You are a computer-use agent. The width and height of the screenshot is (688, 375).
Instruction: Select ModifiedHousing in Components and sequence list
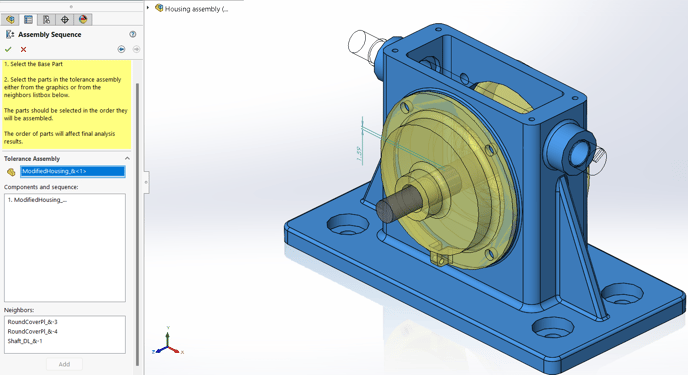37,200
